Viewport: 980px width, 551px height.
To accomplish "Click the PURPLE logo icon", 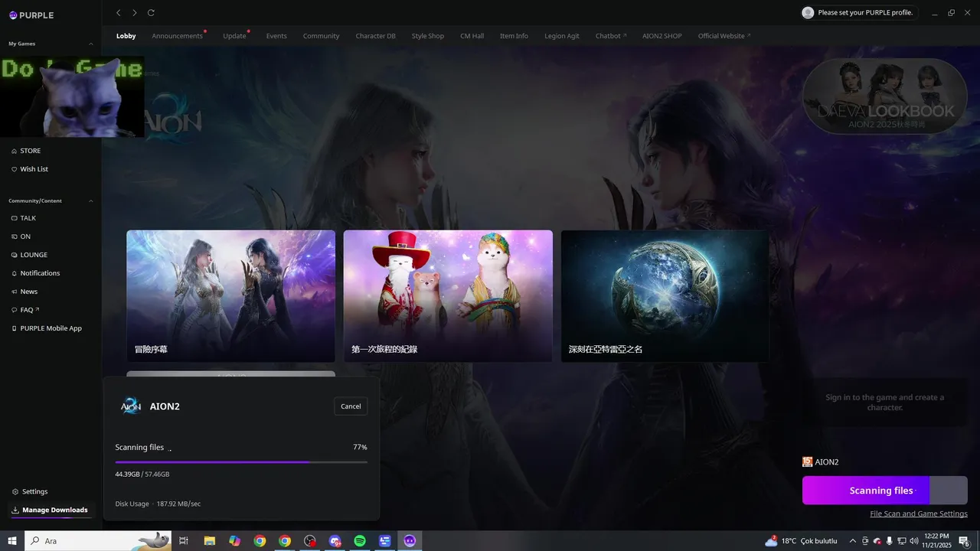I will point(13,15).
